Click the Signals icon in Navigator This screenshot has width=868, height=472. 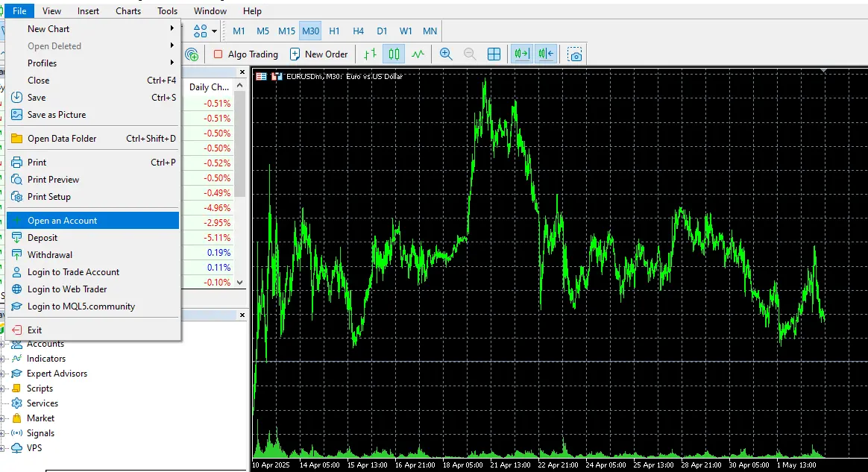[16, 433]
